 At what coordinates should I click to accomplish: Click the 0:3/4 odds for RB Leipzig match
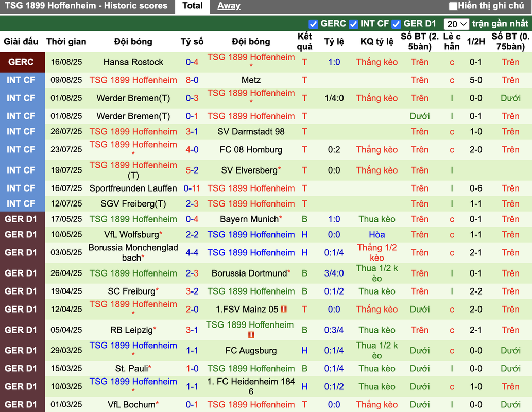click(x=334, y=330)
